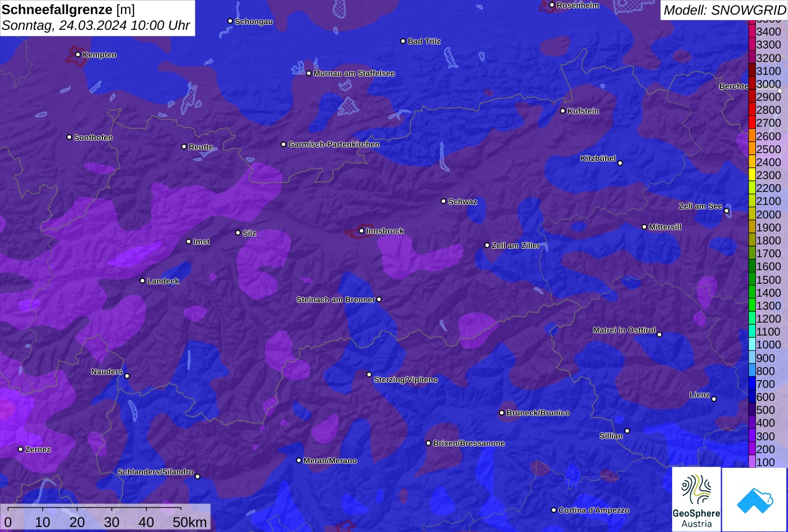Pick the 2700 m legend color swatch
Image resolution: width=788 pixels, height=532 pixels.
tap(752, 123)
